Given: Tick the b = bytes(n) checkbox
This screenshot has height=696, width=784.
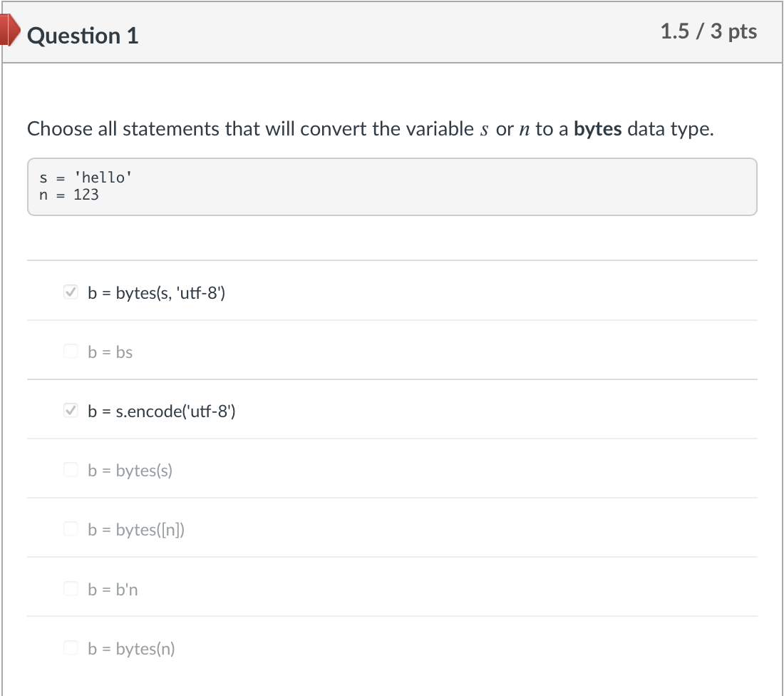Looking at the screenshot, I should tap(70, 648).
